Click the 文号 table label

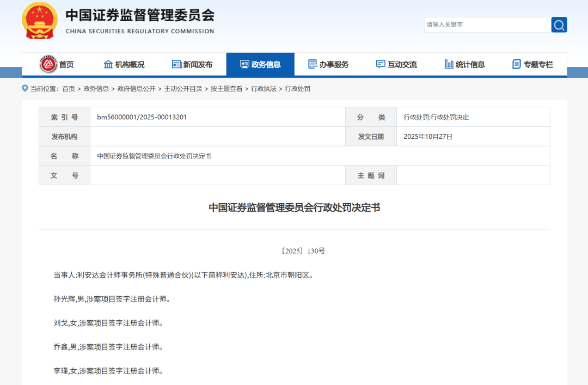click(x=64, y=175)
